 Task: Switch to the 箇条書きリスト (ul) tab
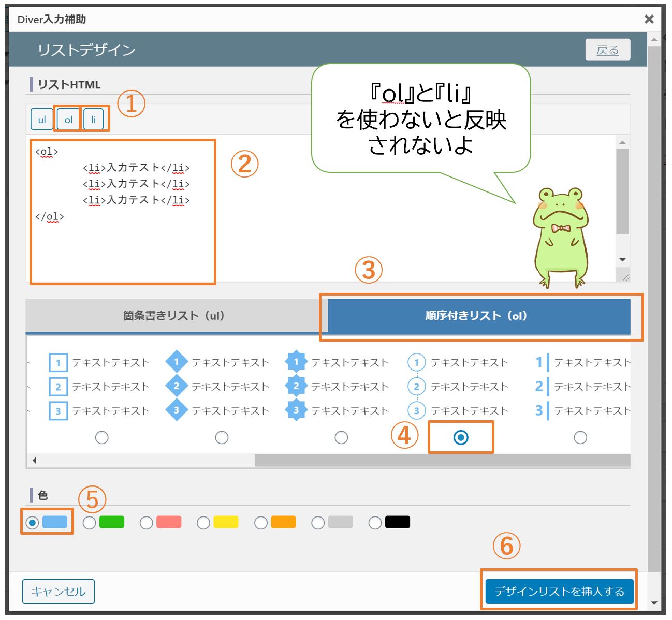coord(173,316)
